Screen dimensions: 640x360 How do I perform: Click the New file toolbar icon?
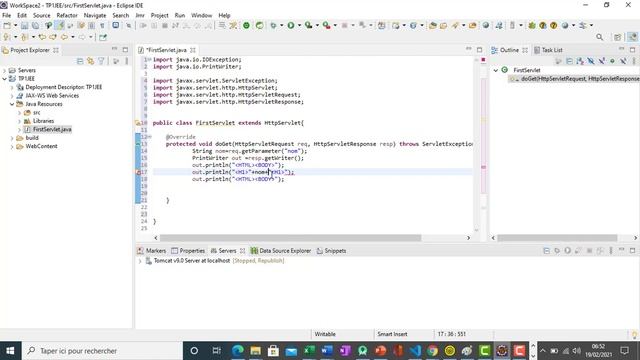7,26
